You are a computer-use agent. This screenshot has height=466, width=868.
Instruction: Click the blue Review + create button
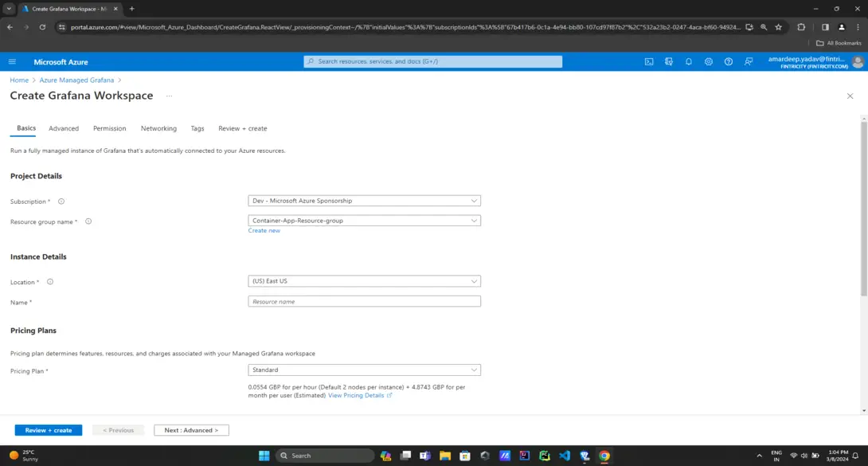[48, 430]
